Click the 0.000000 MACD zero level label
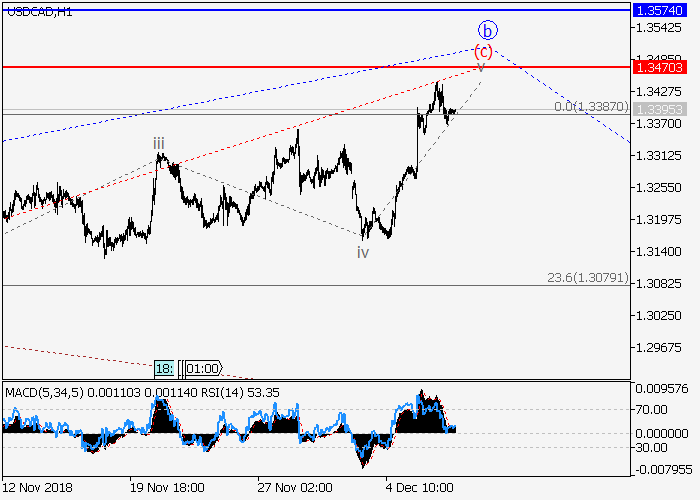Image resolution: width=700 pixels, height=500 pixels. pyautogui.click(x=662, y=433)
